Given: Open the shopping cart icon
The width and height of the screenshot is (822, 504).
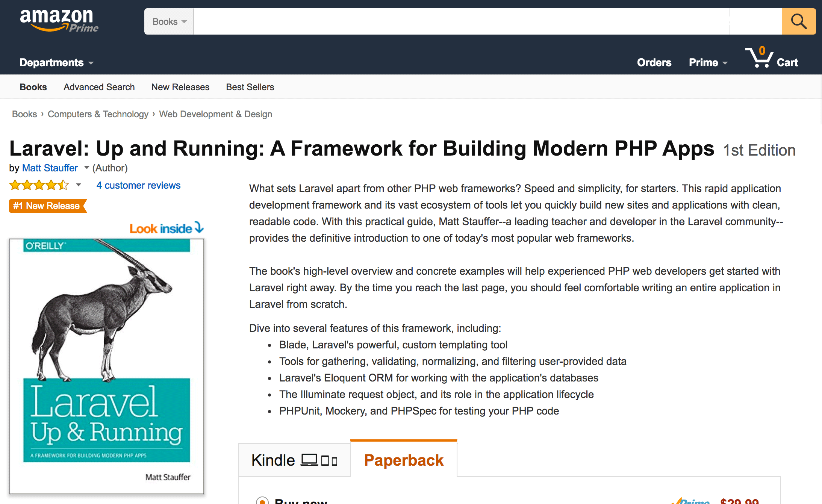Looking at the screenshot, I should click(759, 58).
